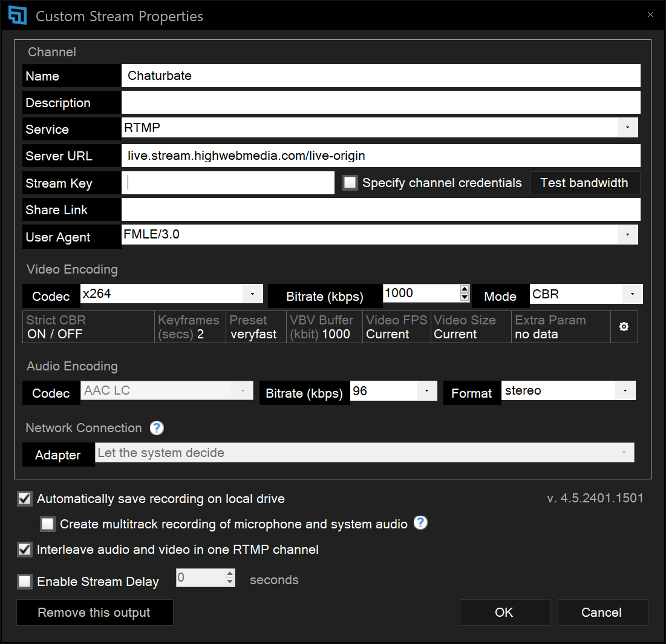Open Network Connection help tooltip icon
Image resolution: width=666 pixels, height=644 pixels.
[x=157, y=428]
